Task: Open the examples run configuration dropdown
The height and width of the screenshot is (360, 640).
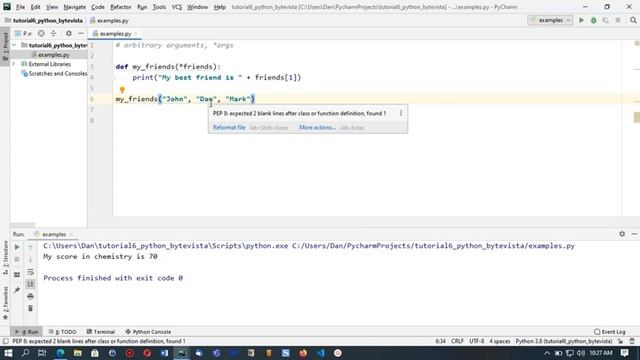Action: point(550,20)
